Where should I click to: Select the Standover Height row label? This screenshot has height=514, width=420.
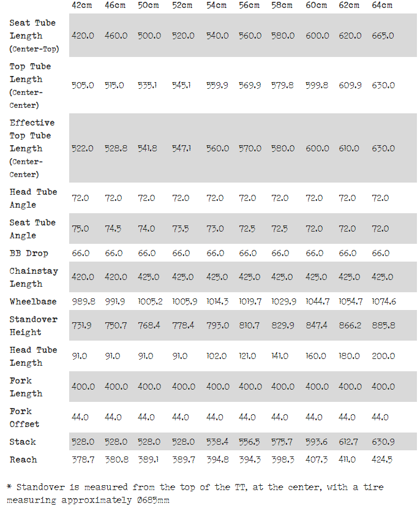(x=33, y=325)
